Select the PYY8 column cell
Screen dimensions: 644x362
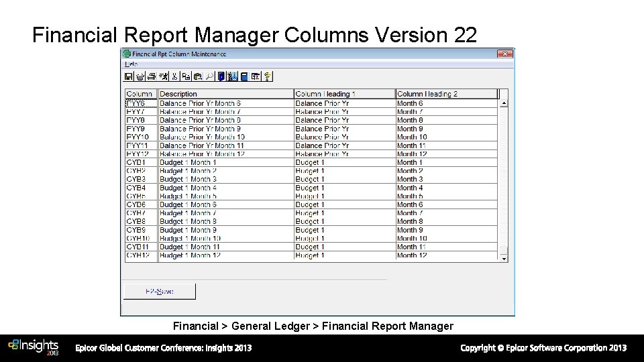[141, 120]
